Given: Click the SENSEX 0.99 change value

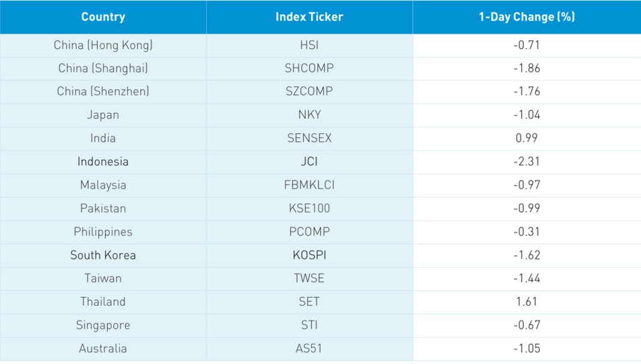Looking at the screenshot, I should click(x=527, y=138).
